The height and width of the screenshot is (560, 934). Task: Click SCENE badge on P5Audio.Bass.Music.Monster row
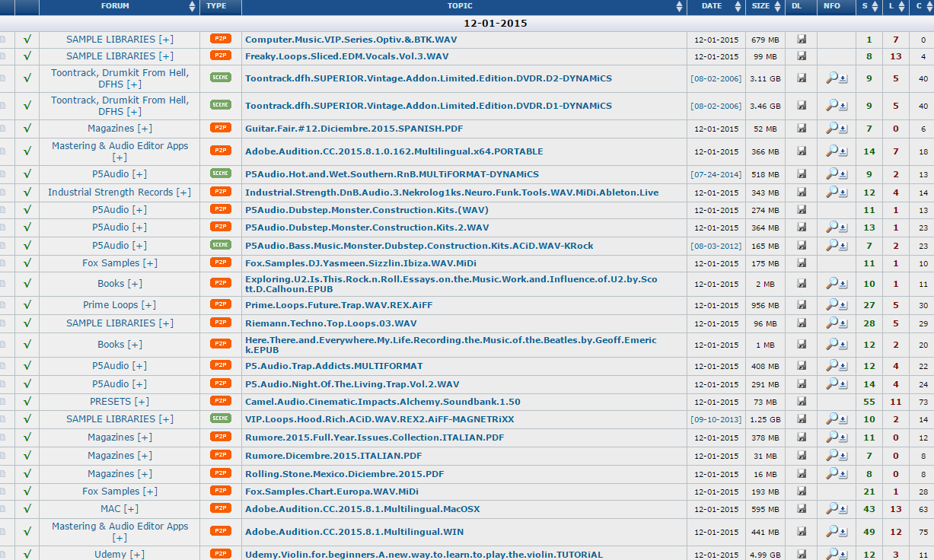[x=221, y=244]
